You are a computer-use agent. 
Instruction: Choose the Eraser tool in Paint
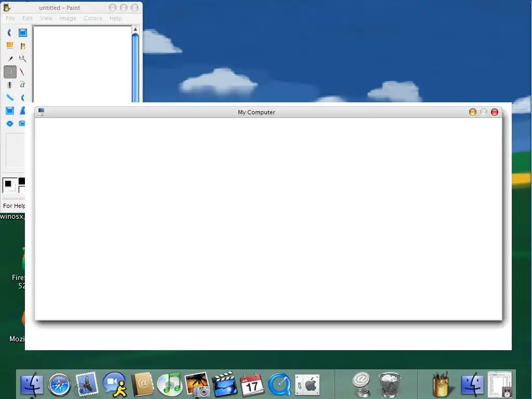coord(10,46)
